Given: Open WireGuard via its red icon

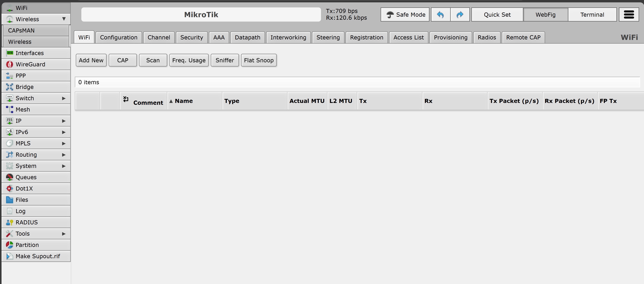Looking at the screenshot, I should click(x=9, y=64).
